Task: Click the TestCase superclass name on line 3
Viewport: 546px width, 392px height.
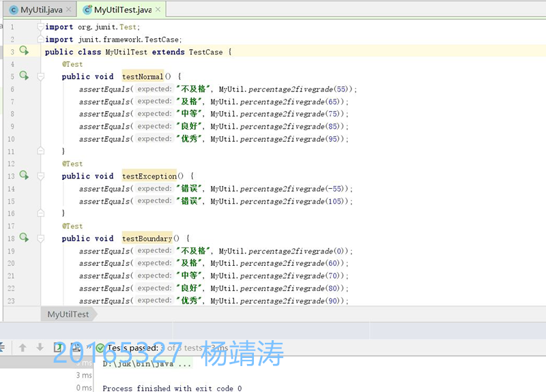Action: (206, 52)
